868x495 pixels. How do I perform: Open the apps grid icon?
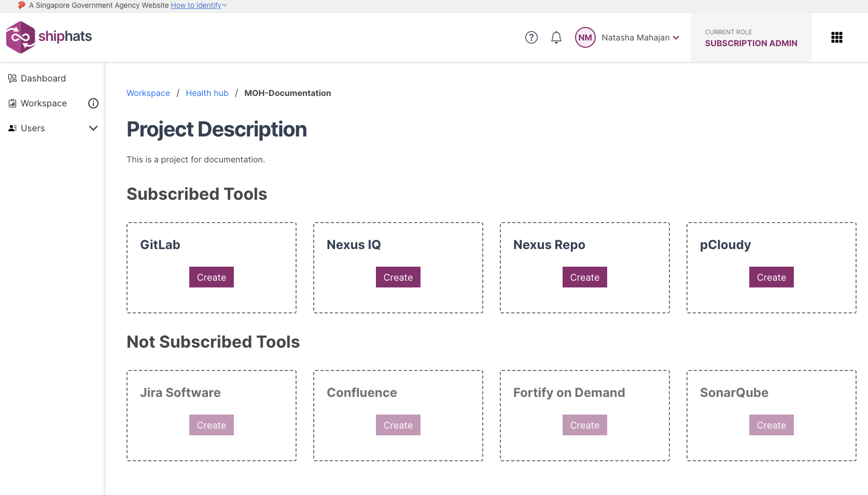(x=836, y=37)
